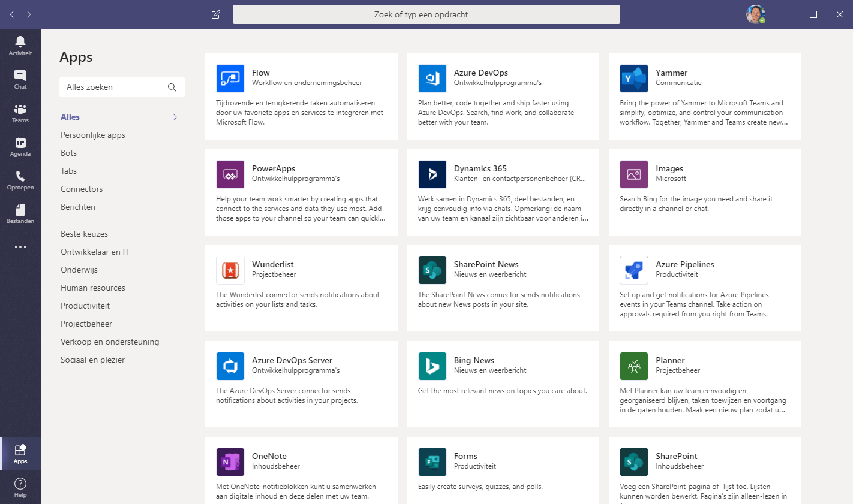Open the Bing News title
Screen dimensions: 853x504
(474, 360)
